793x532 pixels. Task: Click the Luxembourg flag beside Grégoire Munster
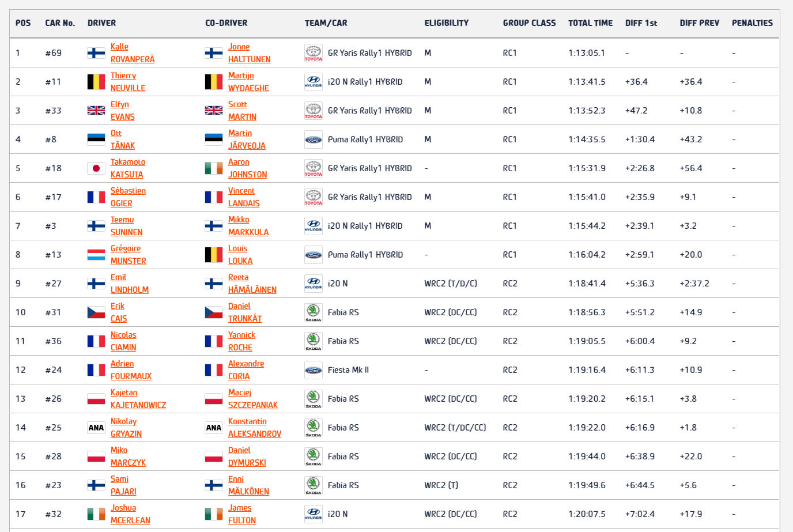(96, 255)
